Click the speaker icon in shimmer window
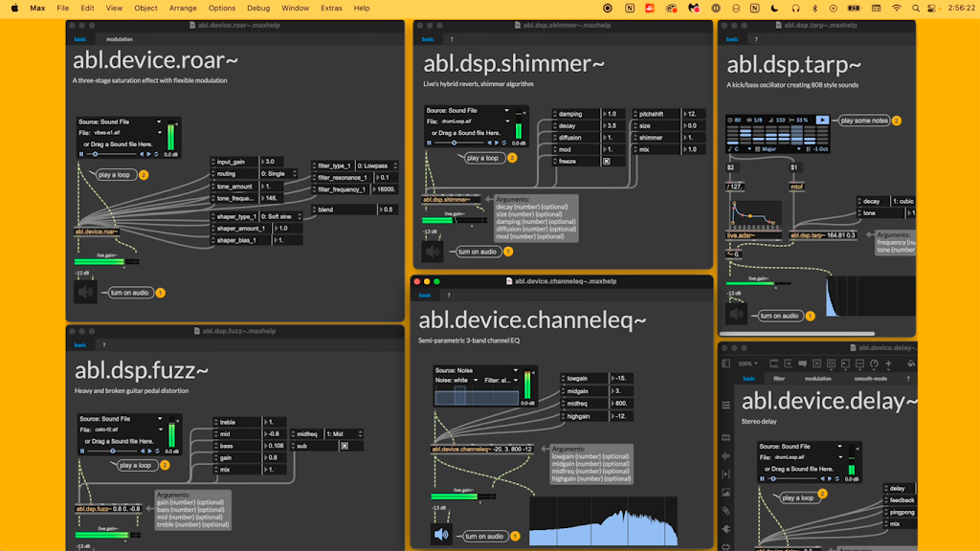The image size is (980, 551). [x=433, y=252]
